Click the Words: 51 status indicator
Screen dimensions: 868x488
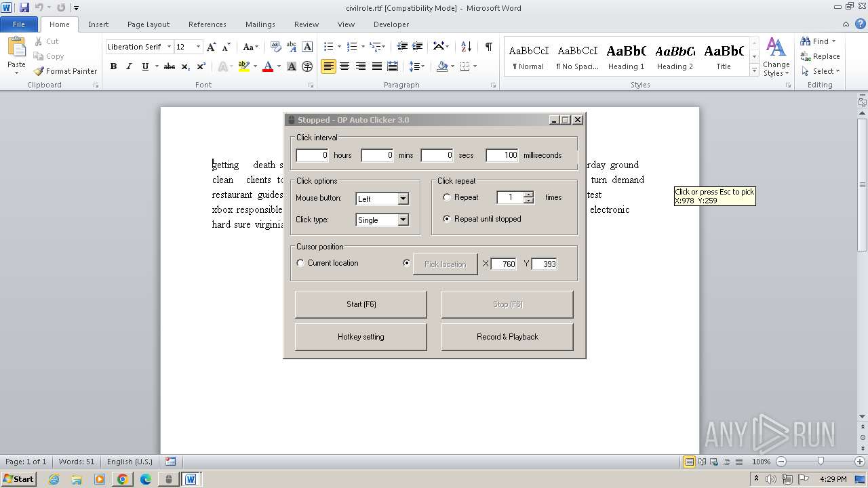tap(77, 462)
